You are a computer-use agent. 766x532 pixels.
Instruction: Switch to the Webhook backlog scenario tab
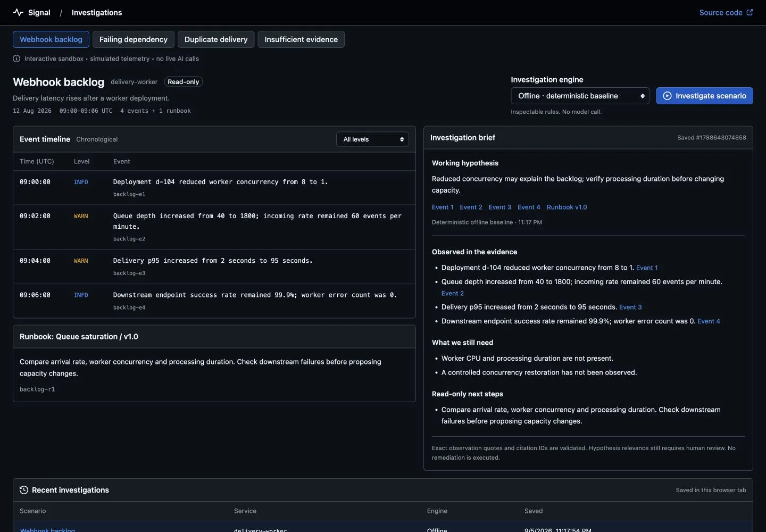[x=51, y=39]
